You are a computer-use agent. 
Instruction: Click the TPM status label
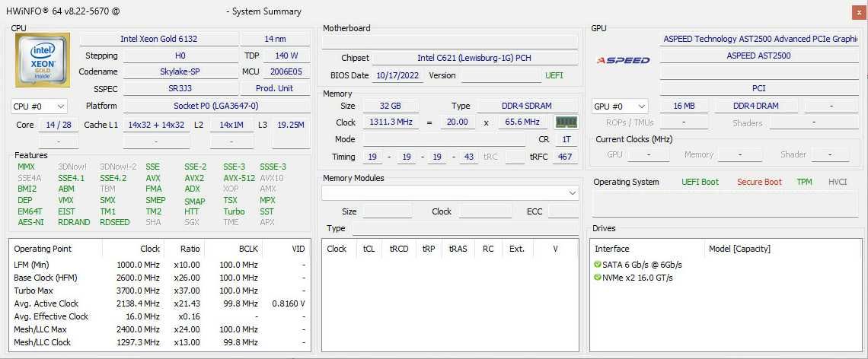click(x=804, y=182)
